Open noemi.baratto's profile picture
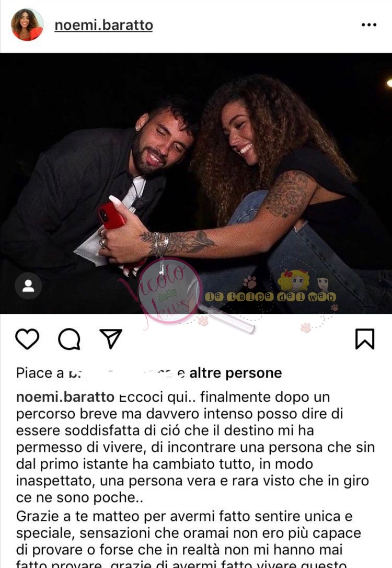The width and height of the screenshot is (392, 568). [27, 25]
